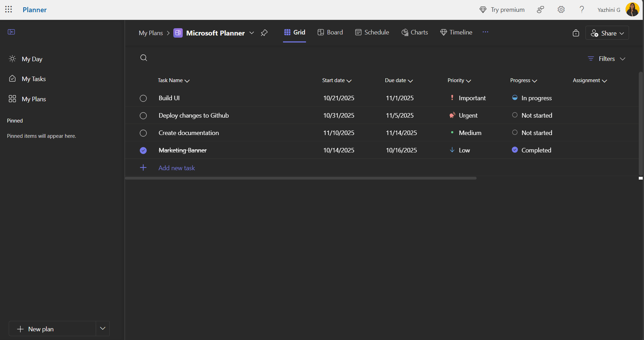
Task: Click Add new task
Action: (x=176, y=168)
